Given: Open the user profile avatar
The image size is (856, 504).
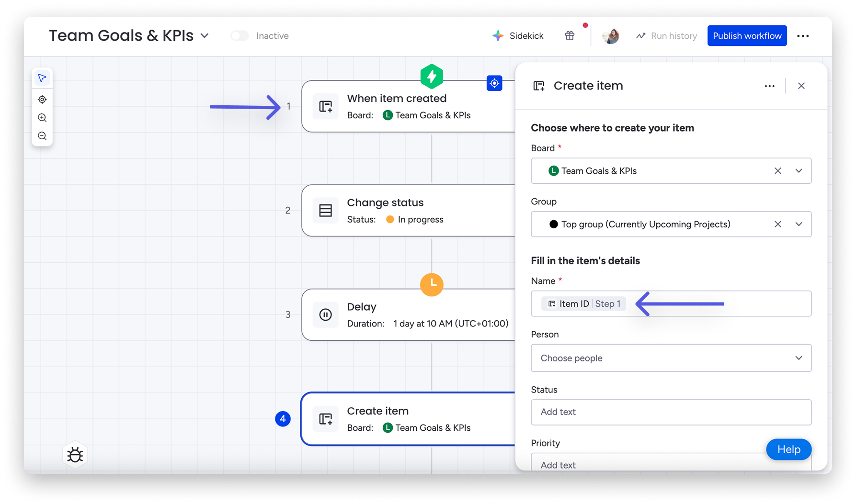Looking at the screenshot, I should (611, 36).
